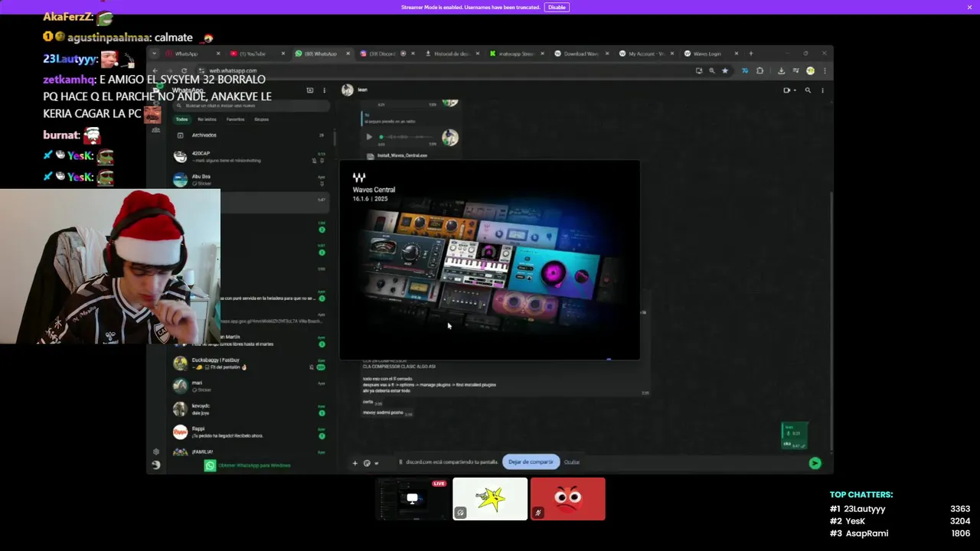The image size is (980, 551).
Task: Reload the WhatsApp Web page
Action: pyautogui.click(x=184, y=70)
